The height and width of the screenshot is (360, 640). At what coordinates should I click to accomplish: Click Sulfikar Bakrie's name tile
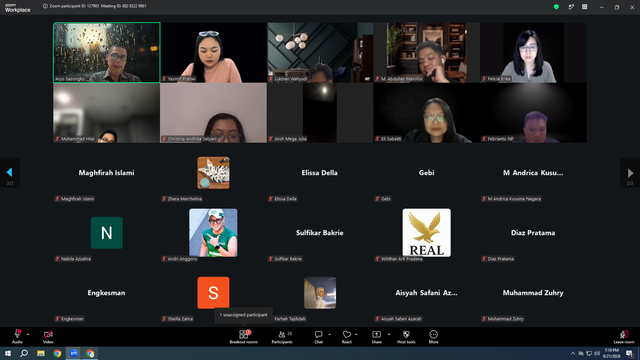point(320,233)
